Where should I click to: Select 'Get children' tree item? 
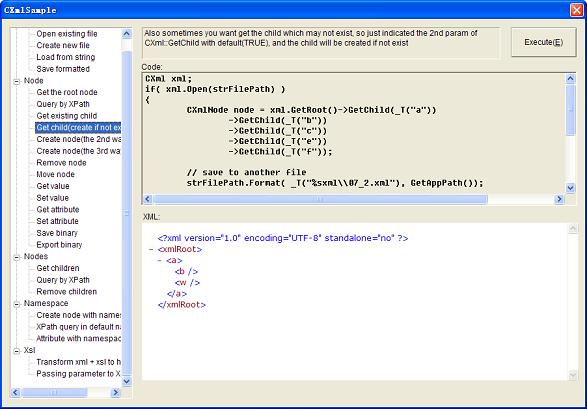pos(58,268)
